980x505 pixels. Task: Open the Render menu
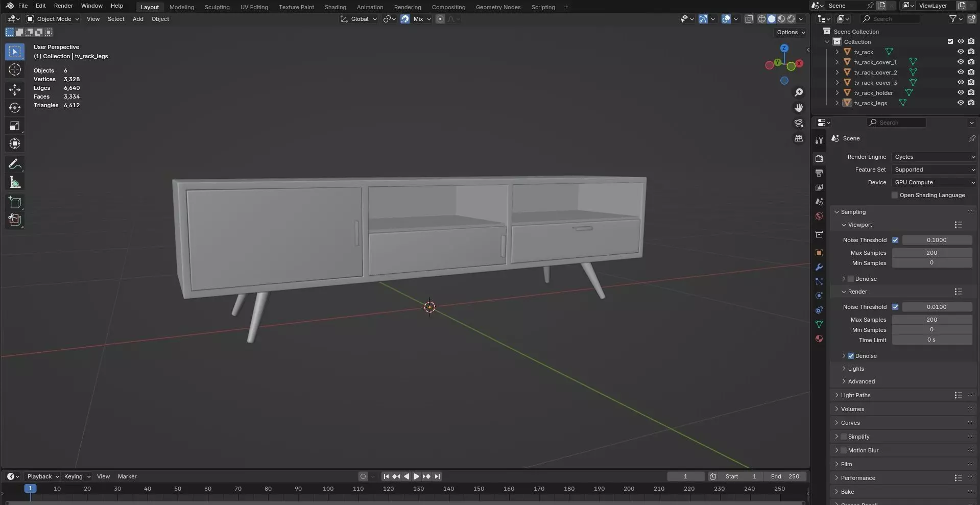tap(63, 6)
